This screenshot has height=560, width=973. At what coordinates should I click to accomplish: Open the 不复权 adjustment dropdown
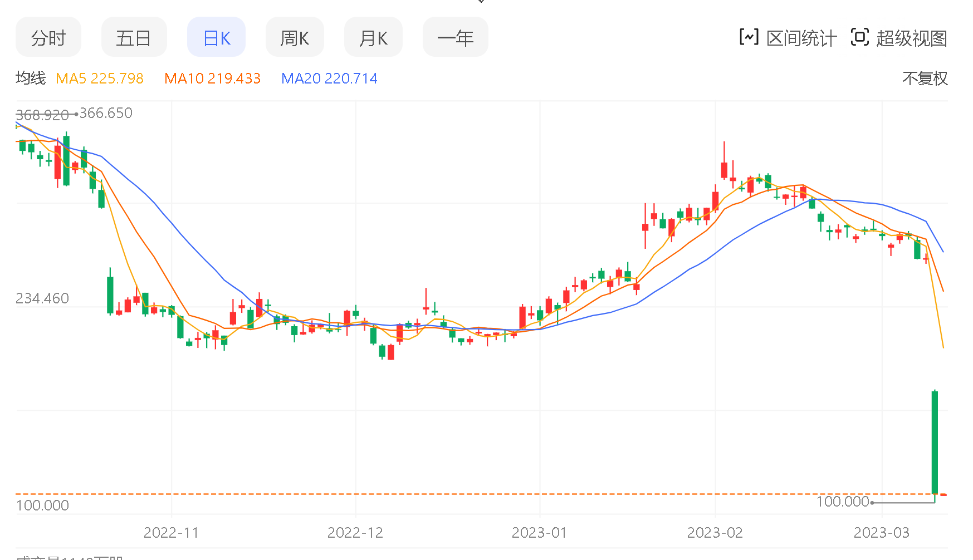[x=925, y=78]
